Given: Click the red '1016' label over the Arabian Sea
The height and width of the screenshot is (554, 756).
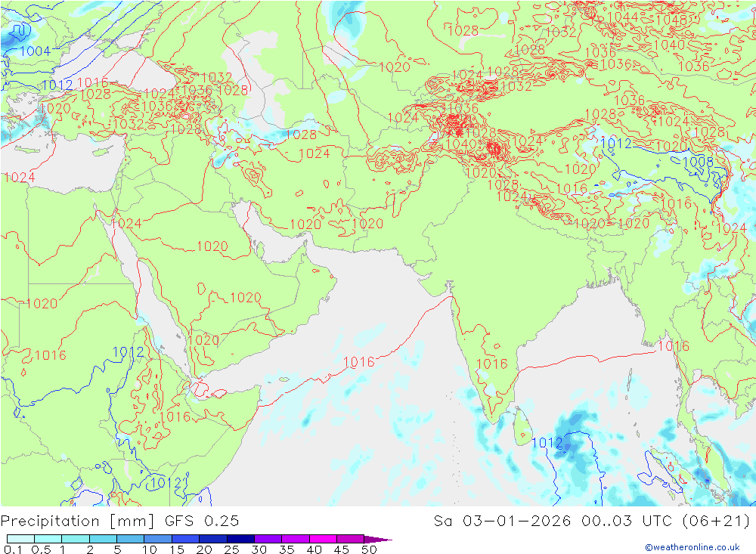Looking at the screenshot, I should [x=358, y=362].
